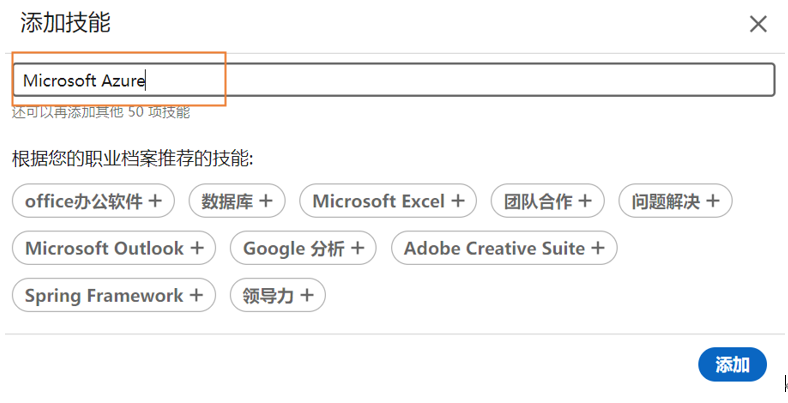The height and width of the screenshot is (403, 788).
Task: Select the 数据库 skill chip
Action: pos(237,201)
